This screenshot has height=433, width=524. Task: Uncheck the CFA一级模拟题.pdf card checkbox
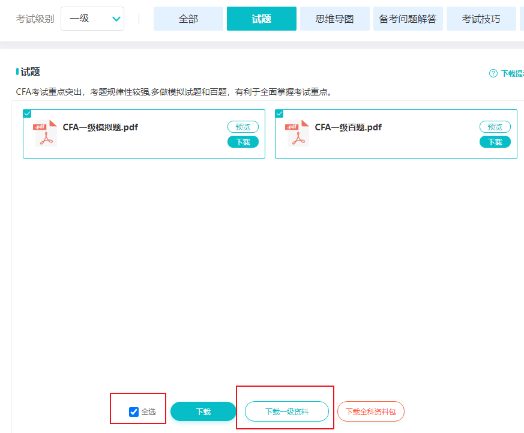[x=27, y=114]
